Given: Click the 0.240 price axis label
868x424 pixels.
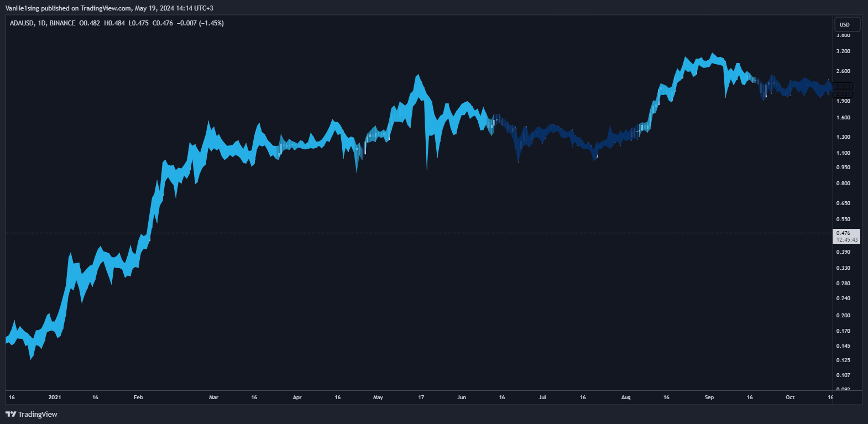Looking at the screenshot, I should tap(843, 299).
